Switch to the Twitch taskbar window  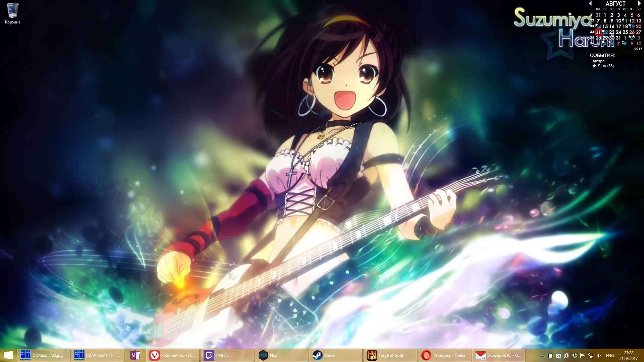(227, 355)
